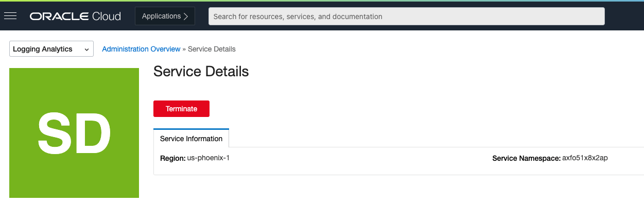Click the axfo51x8x2ap namespace value
The height and width of the screenshot is (219, 644).
click(x=585, y=158)
